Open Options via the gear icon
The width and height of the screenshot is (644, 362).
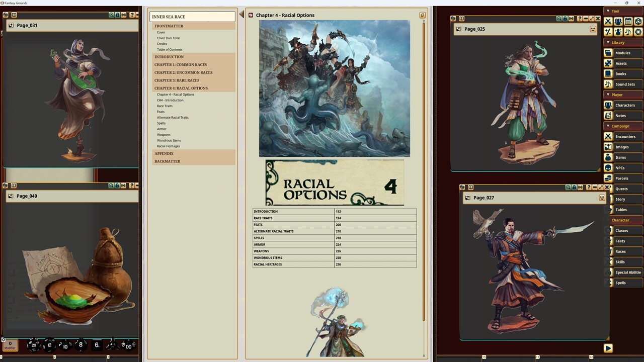638,32
